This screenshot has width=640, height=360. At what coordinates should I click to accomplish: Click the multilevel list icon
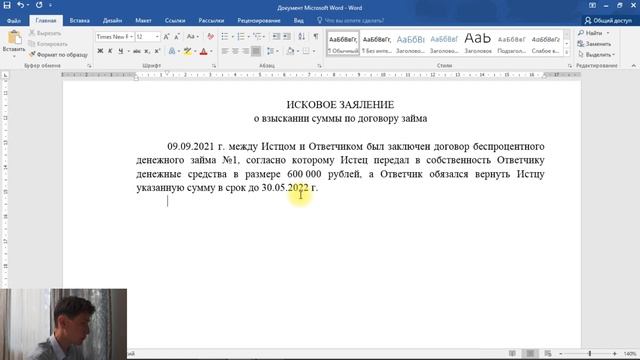point(257,37)
